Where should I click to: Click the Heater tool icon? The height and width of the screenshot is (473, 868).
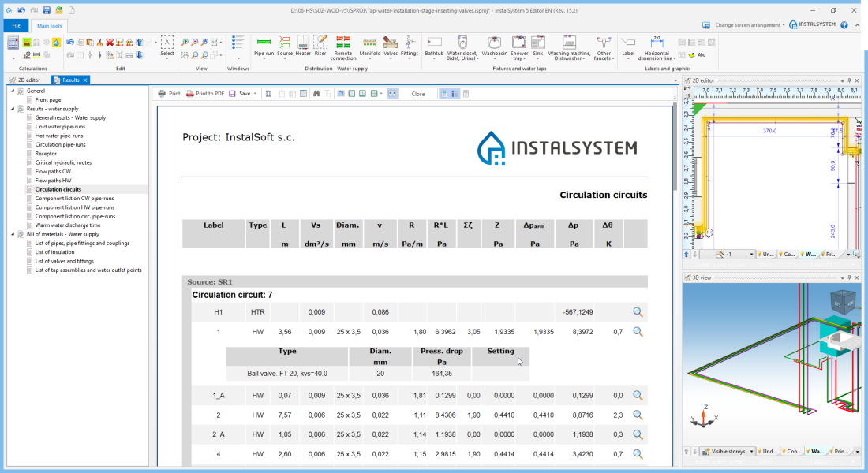click(x=303, y=43)
